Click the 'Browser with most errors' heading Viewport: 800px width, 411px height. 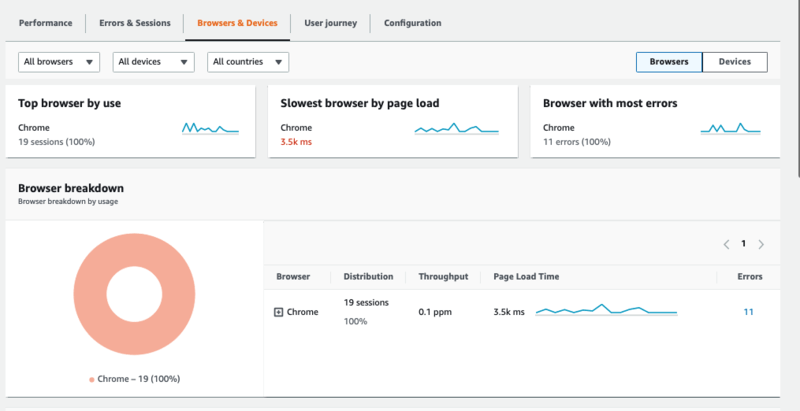tap(610, 104)
